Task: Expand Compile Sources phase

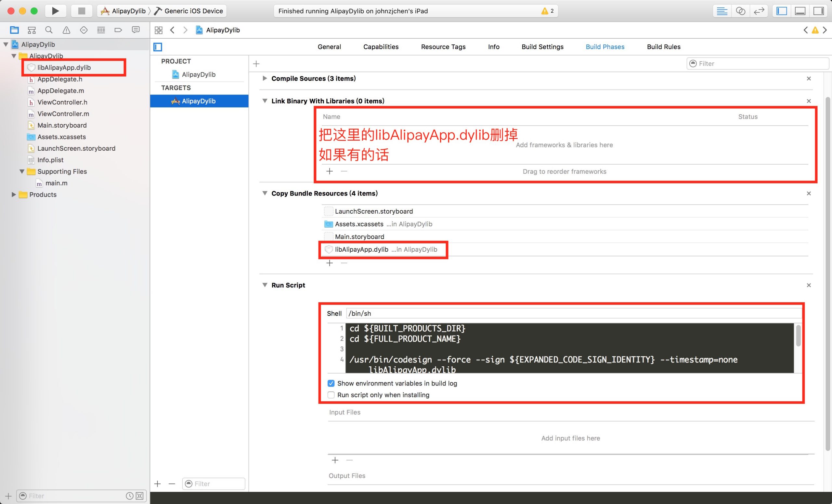Action: pos(265,78)
